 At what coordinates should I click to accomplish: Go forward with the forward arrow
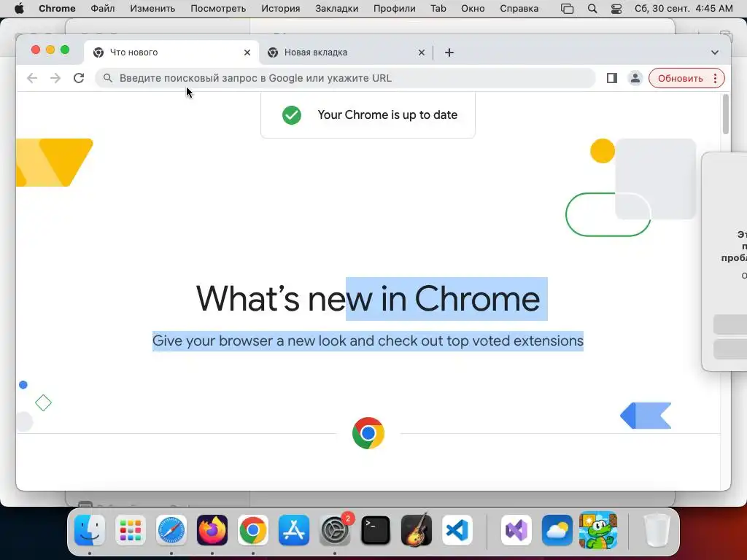point(55,78)
